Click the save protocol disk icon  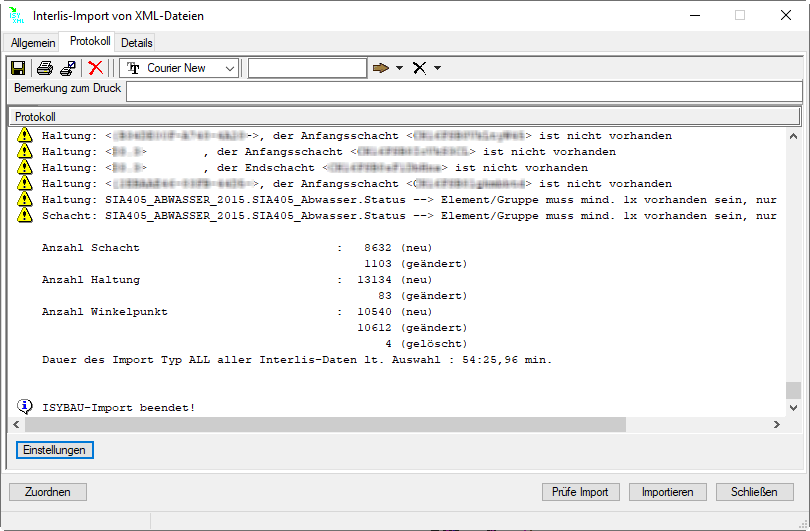(x=18, y=68)
